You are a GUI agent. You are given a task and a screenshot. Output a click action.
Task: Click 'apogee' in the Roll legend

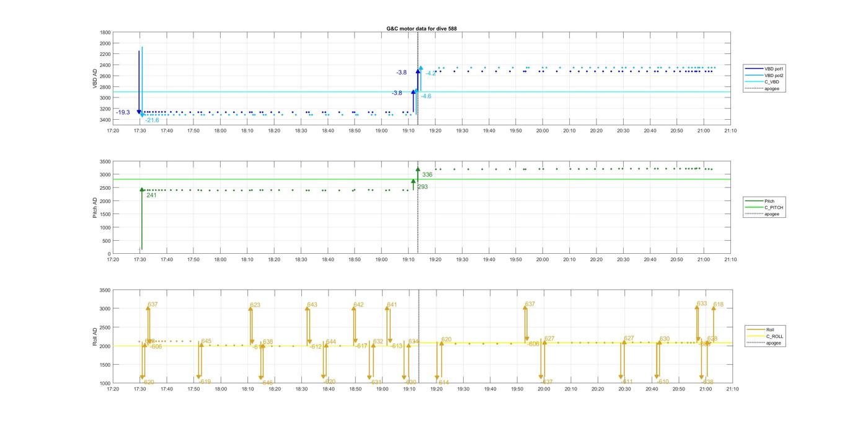774,343
